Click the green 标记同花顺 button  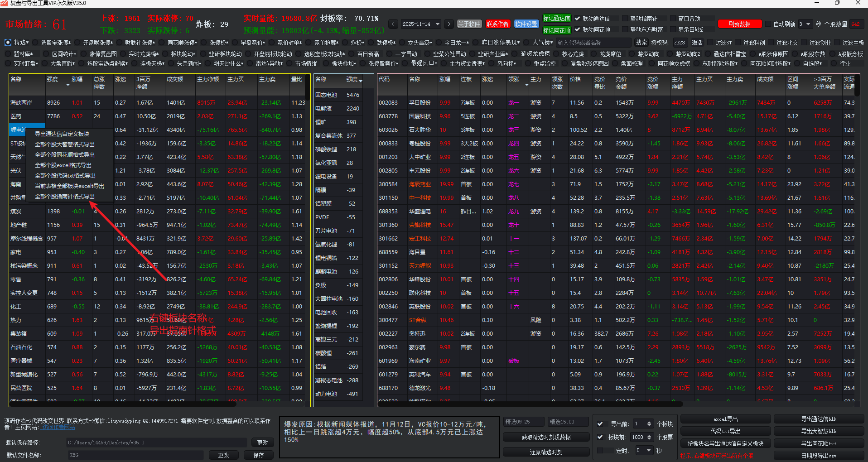pos(557,30)
